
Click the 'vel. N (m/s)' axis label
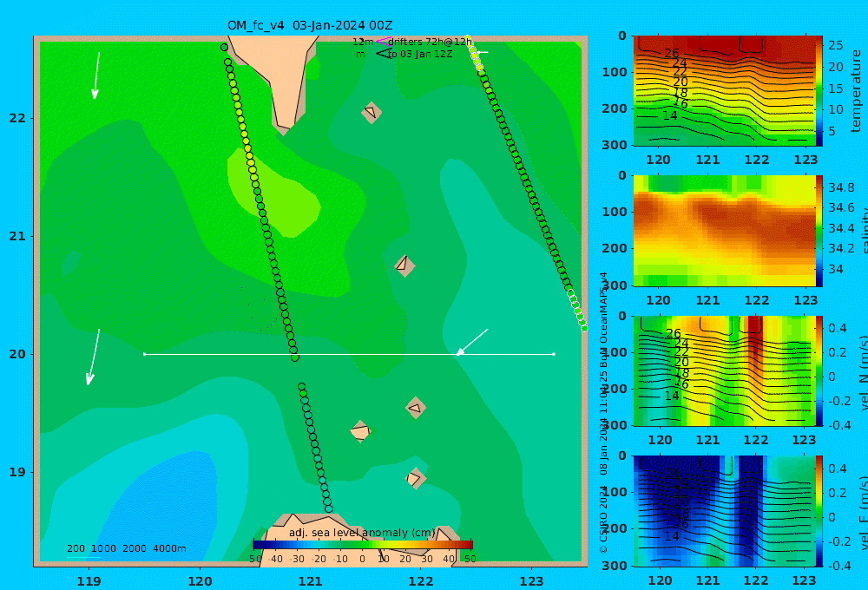864,374
